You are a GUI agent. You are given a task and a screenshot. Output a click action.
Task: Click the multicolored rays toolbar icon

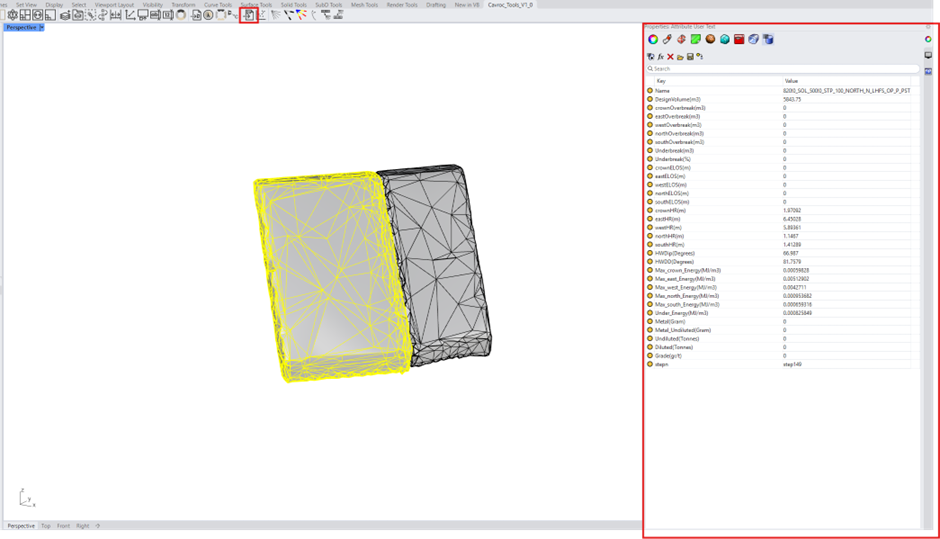[x=301, y=15]
